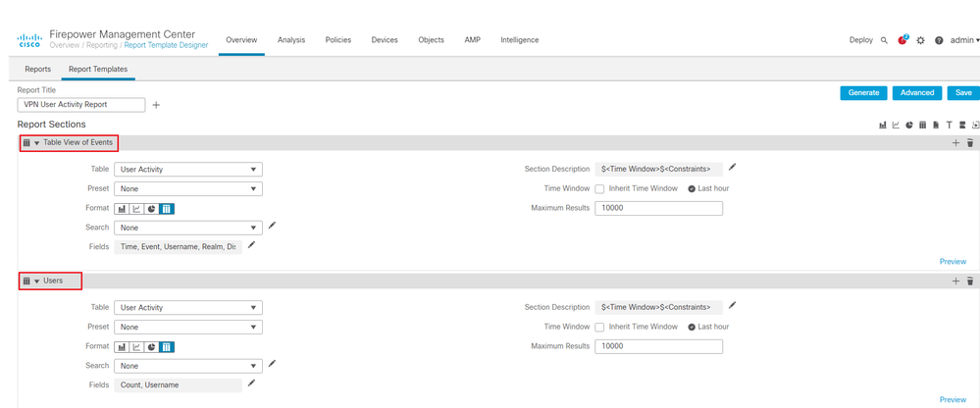Open the Objects menu
Viewport: 980px width, 408px height.
pos(432,40)
